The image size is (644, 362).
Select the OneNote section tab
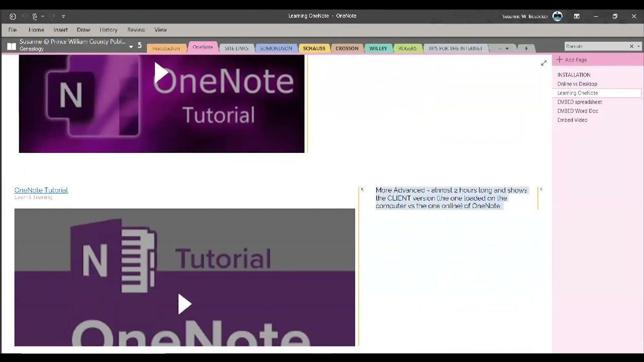203,47
